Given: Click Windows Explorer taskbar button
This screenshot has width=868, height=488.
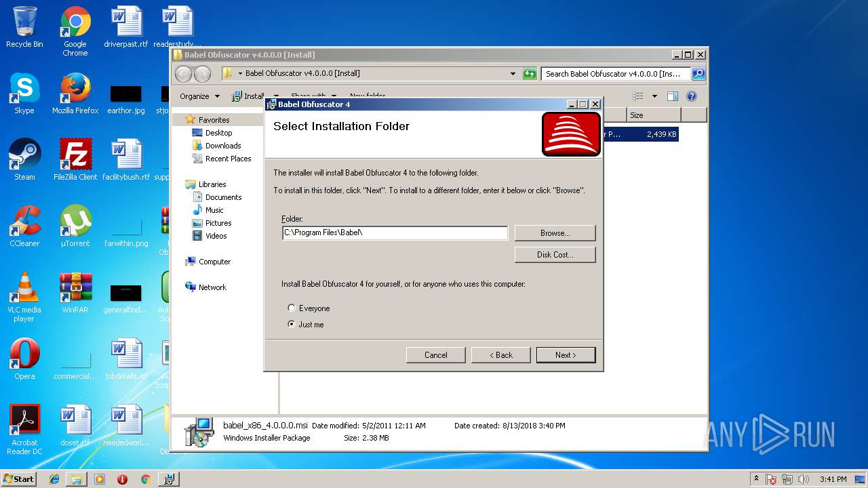Looking at the screenshot, I should [x=77, y=479].
